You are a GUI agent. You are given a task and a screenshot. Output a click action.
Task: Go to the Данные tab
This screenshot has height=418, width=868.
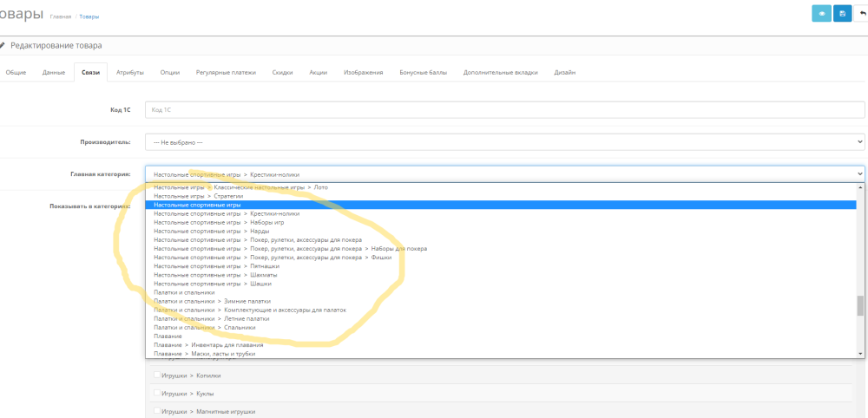(54, 72)
